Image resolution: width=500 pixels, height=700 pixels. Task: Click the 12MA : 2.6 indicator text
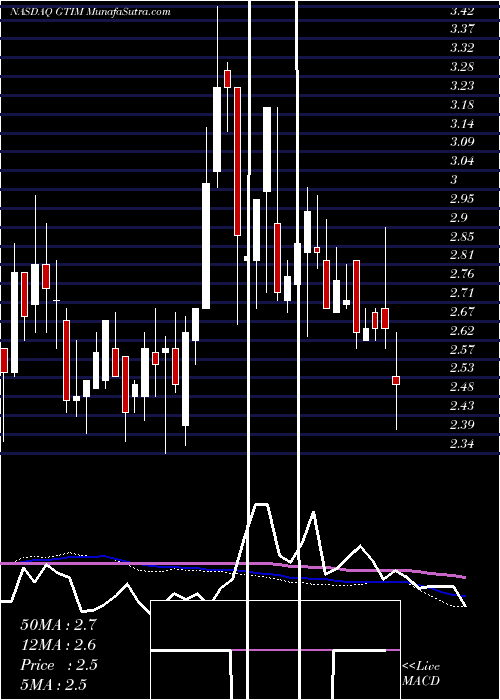pyautogui.click(x=58, y=645)
